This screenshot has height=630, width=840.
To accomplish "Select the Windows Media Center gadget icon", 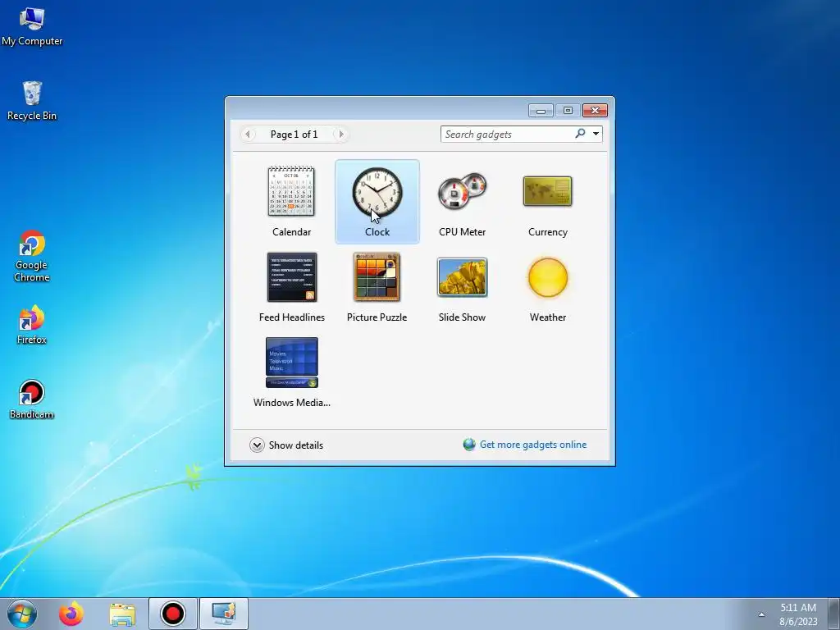I will click(x=292, y=362).
